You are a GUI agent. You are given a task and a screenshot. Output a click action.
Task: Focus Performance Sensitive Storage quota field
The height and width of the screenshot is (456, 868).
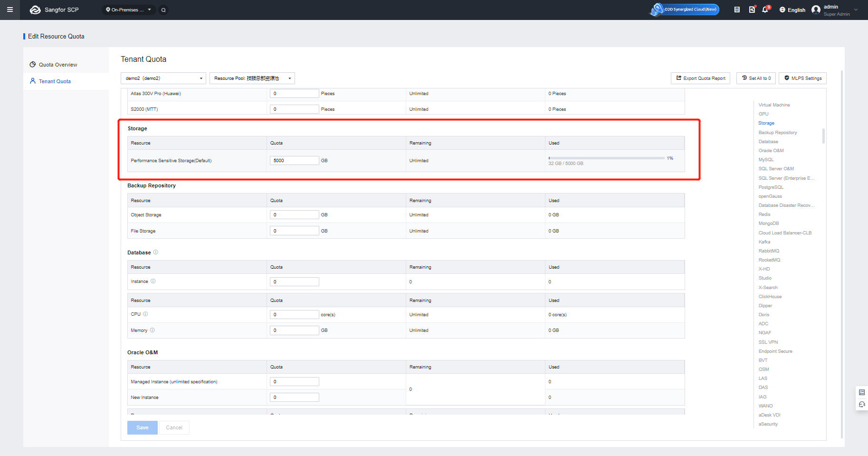[x=295, y=161]
